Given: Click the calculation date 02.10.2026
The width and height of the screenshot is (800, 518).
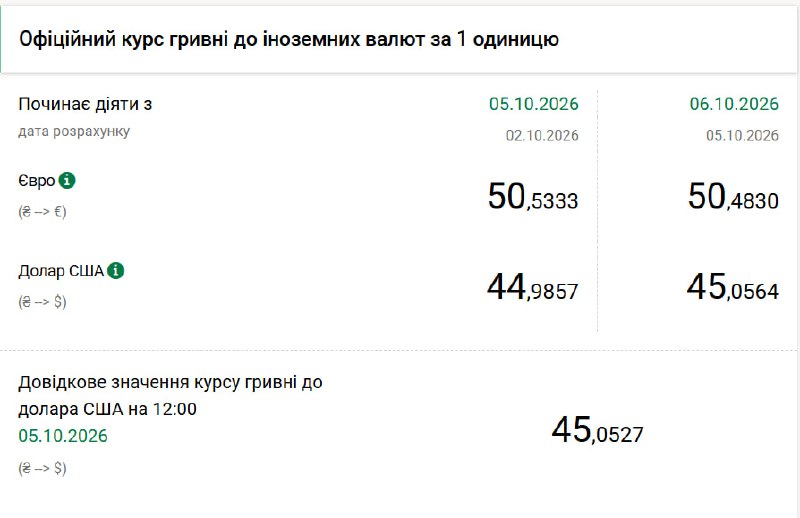Looking at the screenshot, I should click(x=542, y=135).
